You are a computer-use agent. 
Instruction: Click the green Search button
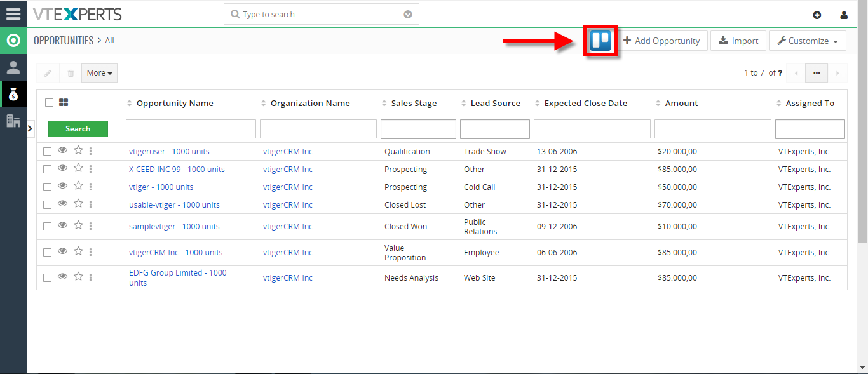[x=78, y=129]
